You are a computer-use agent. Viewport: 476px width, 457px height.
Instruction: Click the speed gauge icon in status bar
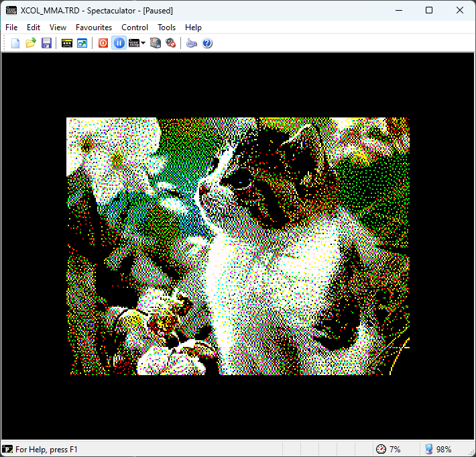(x=381, y=449)
